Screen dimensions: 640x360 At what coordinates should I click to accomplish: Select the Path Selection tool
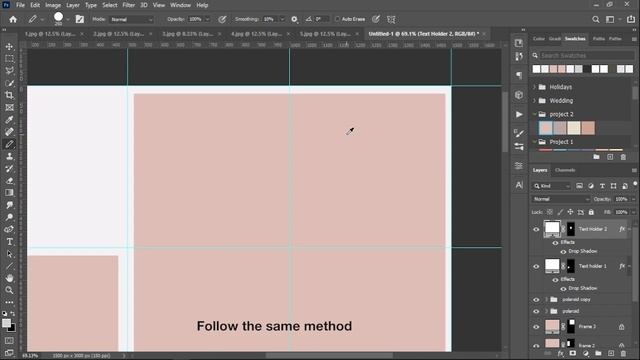(x=9, y=254)
